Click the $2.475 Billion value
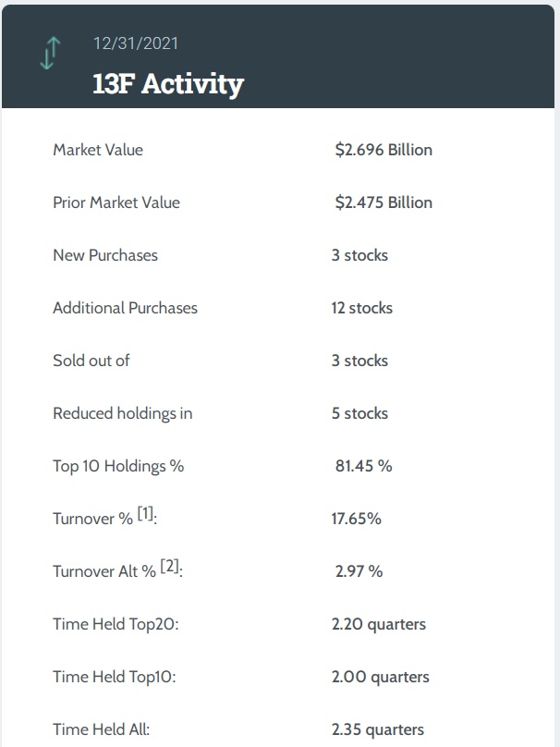 pos(383,202)
